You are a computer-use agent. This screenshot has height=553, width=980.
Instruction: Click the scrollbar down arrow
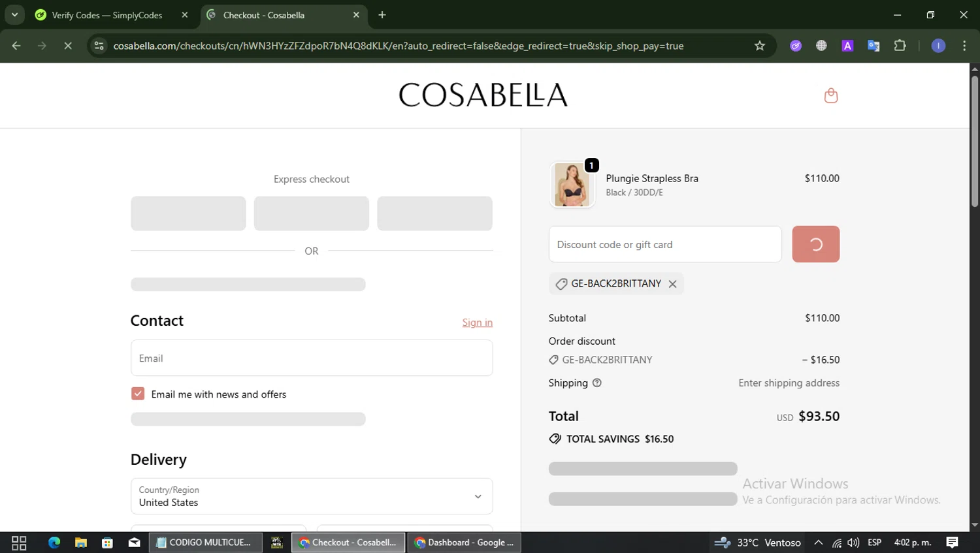click(x=975, y=525)
